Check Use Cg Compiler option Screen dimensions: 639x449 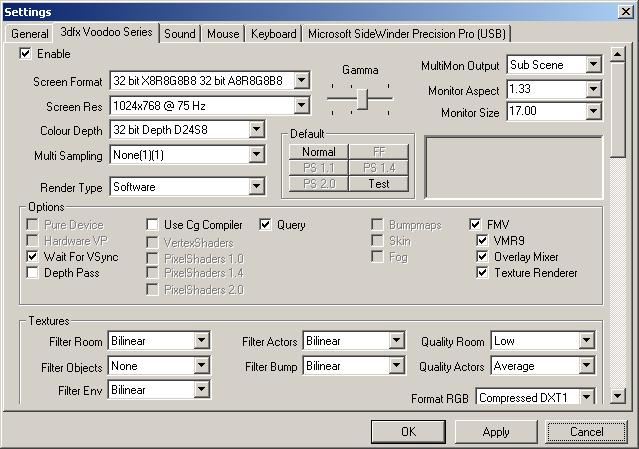[x=152, y=224]
